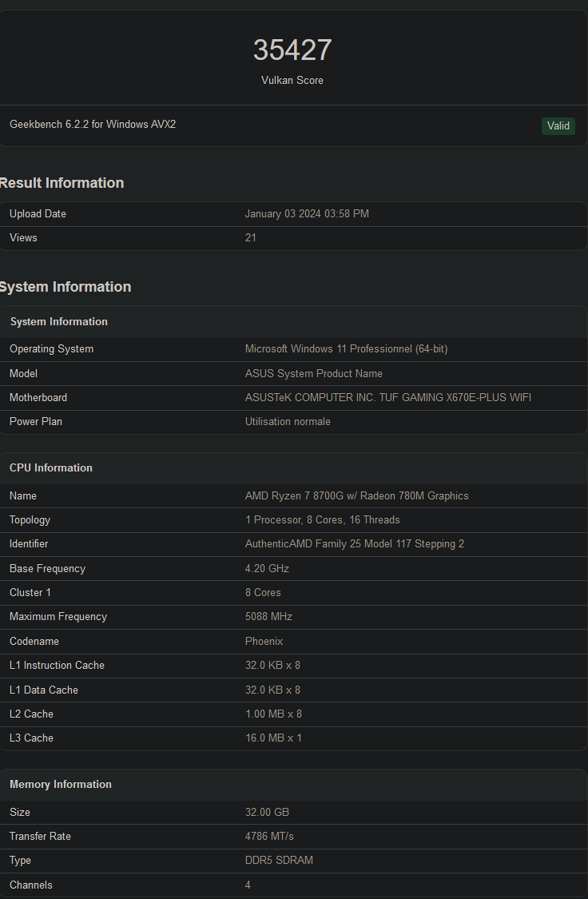The width and height of the screenshot is (588, 899).
Task: Click the Maximum Frequency row label
Action: coord(58,617)
